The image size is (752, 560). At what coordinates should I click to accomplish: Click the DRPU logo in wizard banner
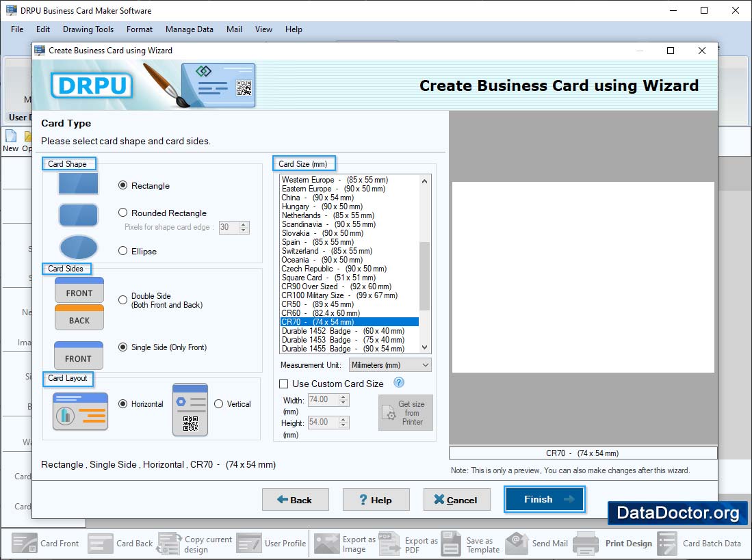[91, 85]
